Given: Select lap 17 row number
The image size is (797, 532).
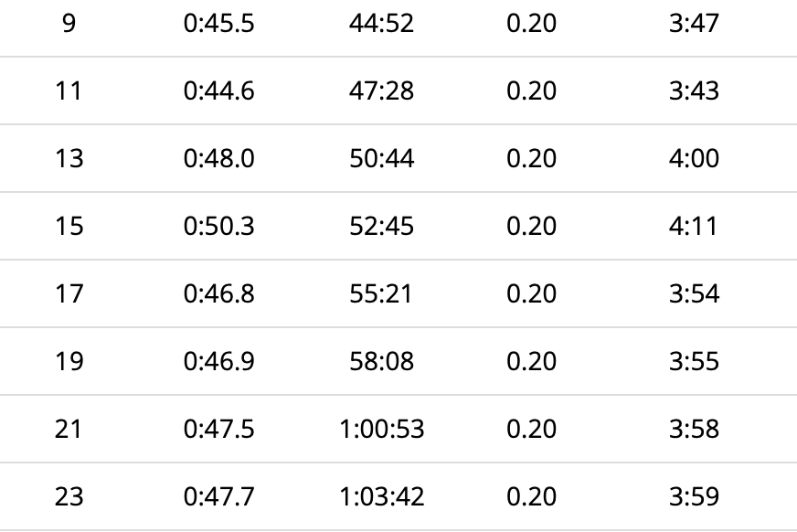Looking at the screenshot, I should (x=69, y=293).
